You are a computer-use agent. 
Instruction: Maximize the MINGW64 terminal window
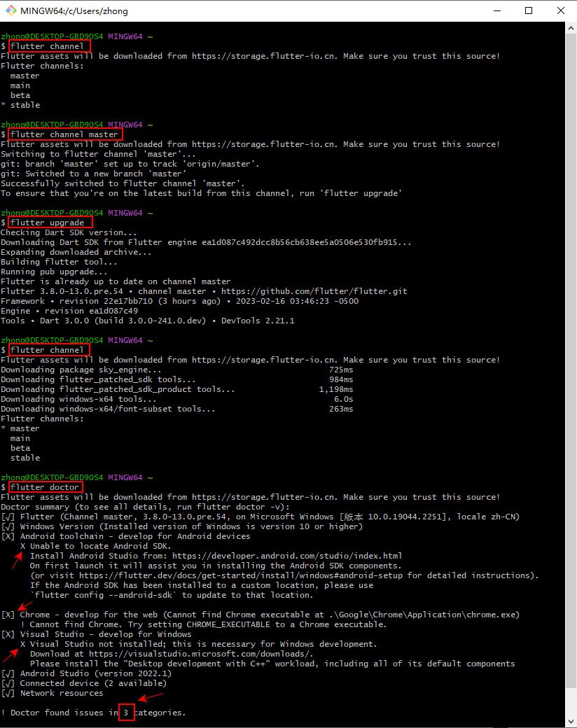tap(529, 10)
